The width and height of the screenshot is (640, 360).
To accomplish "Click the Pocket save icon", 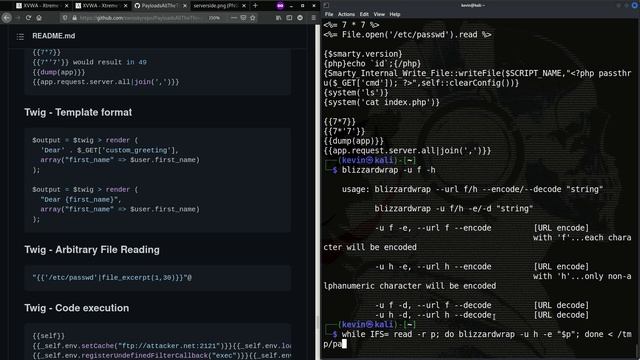I will point(243,18).
